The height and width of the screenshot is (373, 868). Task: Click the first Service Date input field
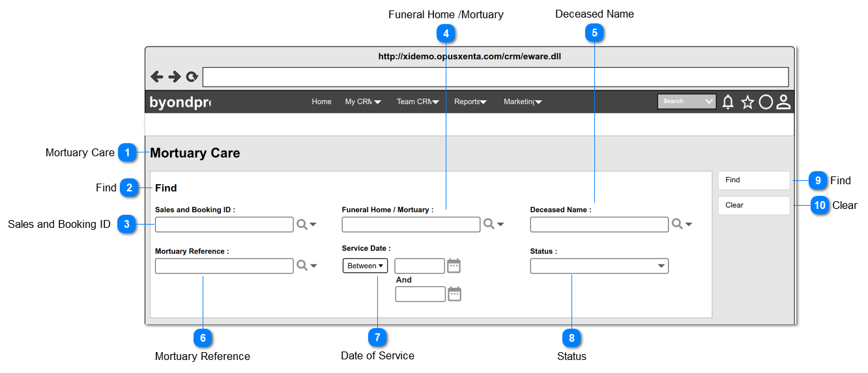(x=420, y=266)
